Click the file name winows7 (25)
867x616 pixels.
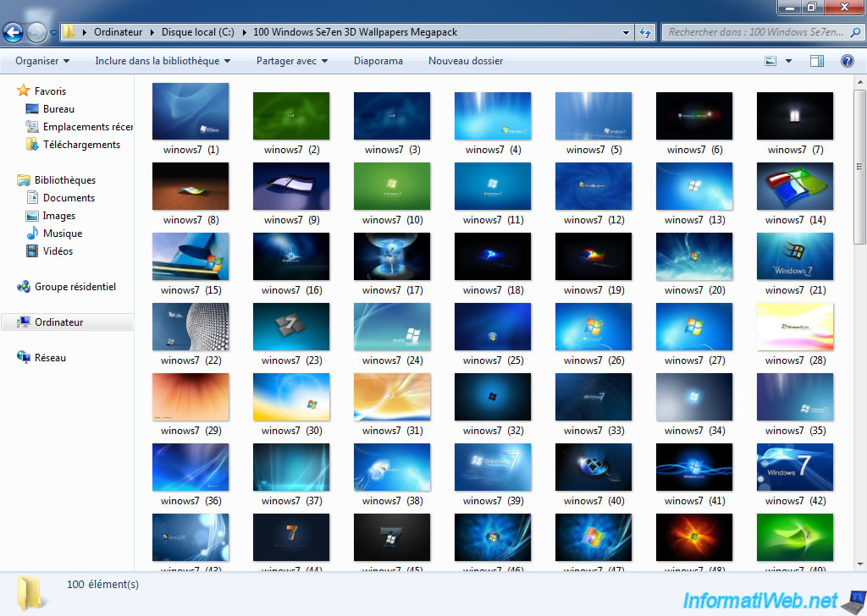494,360
